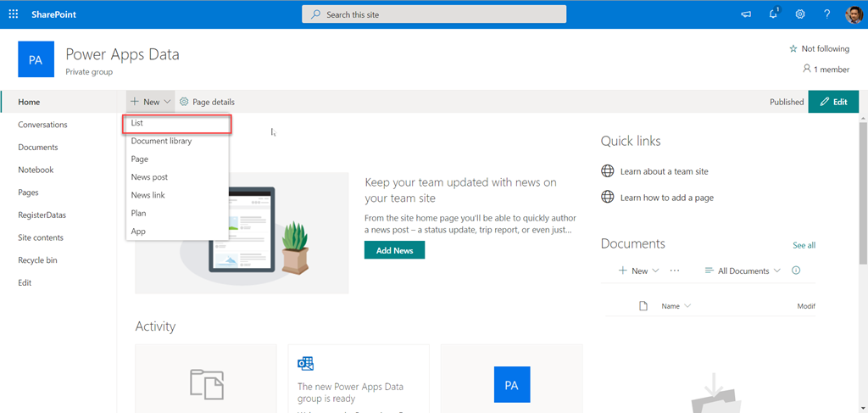The height and width of the screenshot is (413, 868).
Task: Choose News post from the New menu
Action: click(177, 177)
